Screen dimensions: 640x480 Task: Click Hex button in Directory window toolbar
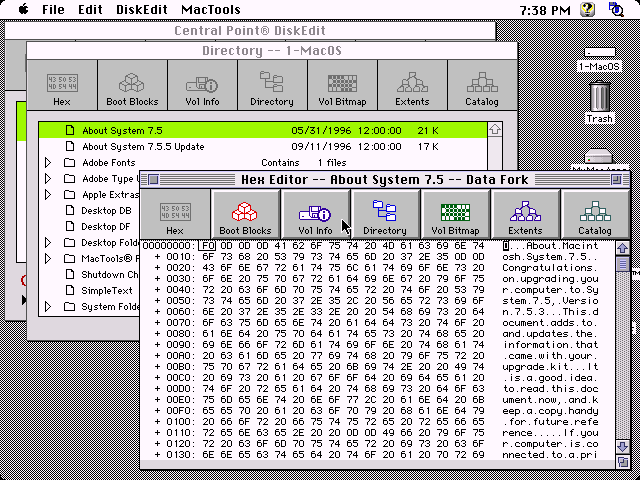pos(62,85)
